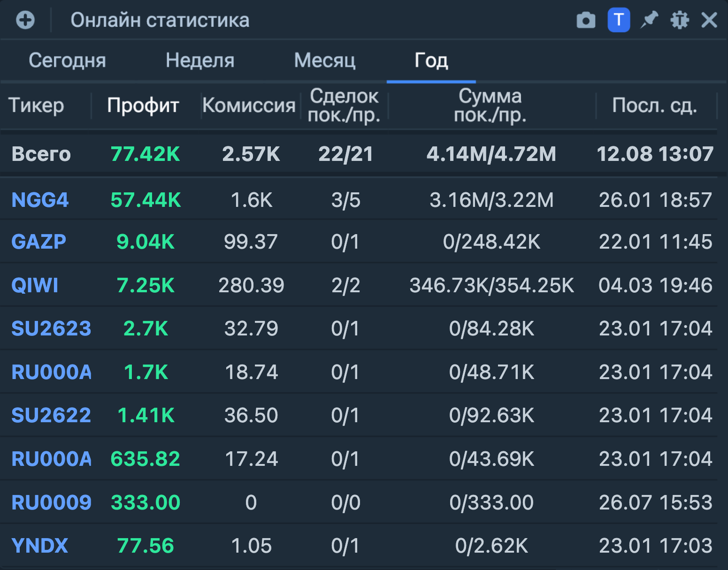Sort by the Профит column header

point(143,106)
